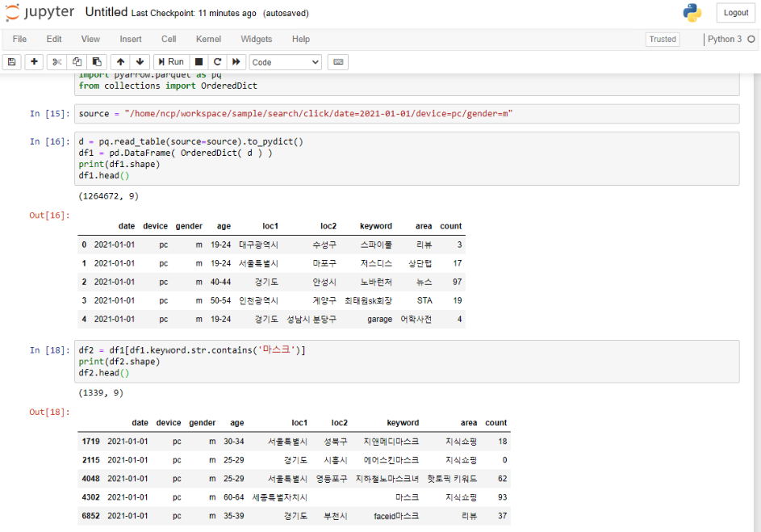The image size is (761, 532).
Task: Click into the source path code cell
Action: (407, 114)
